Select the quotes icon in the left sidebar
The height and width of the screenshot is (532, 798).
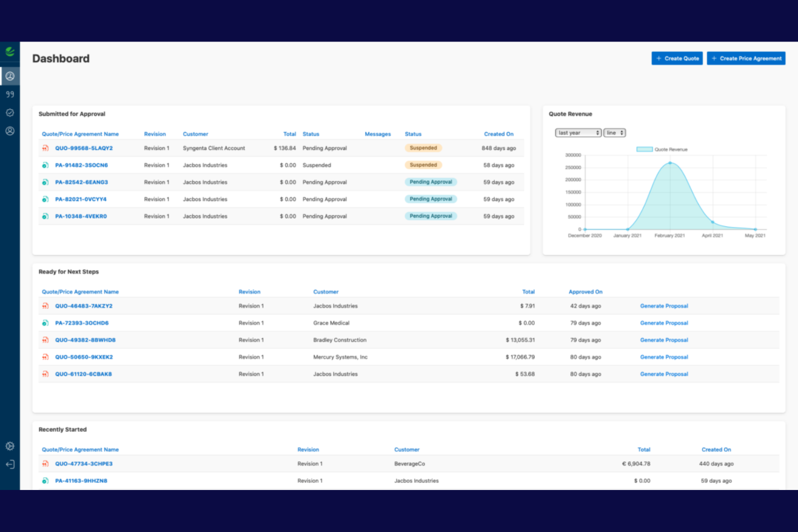point(10,94)
